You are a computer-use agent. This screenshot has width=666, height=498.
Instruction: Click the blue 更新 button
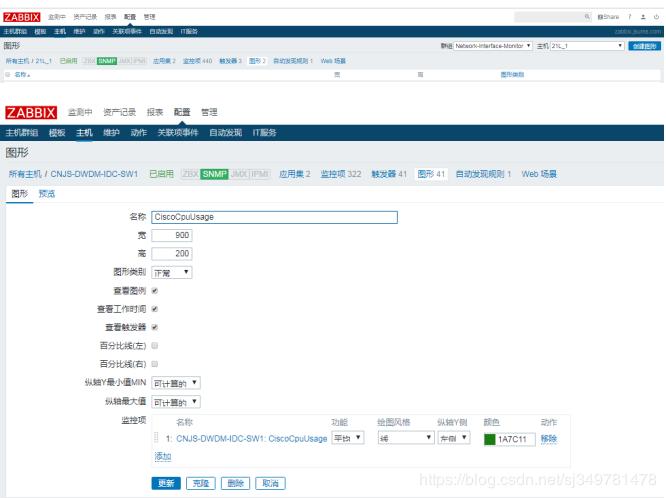[166, 483]
